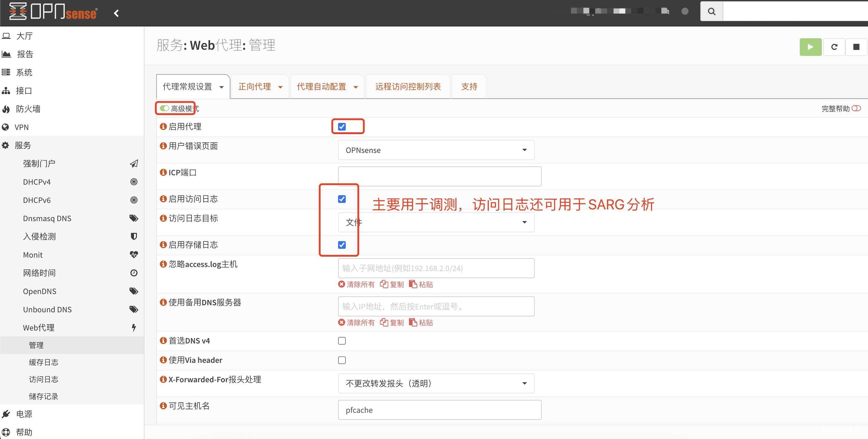868x439 pixels.
Task: Click the paper plane icon next to 强制门户
Action: (x=134, y=164)
